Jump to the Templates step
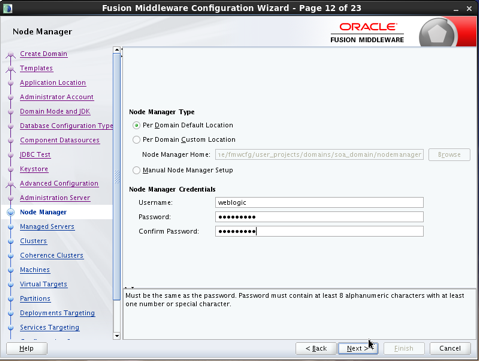Viewport: 479px width, 361px height. pyautogui.click(x=36, y=68)
